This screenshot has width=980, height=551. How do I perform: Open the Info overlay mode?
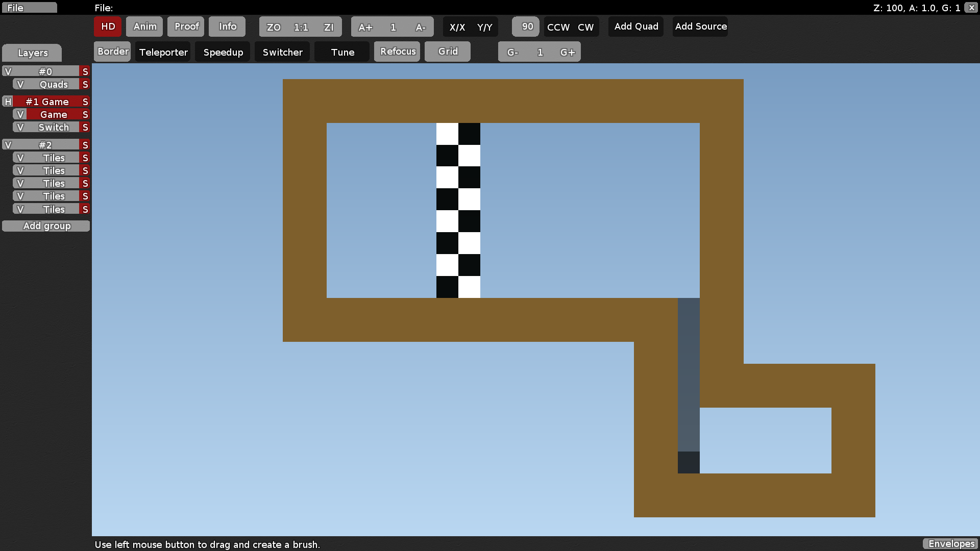[227, 27]
